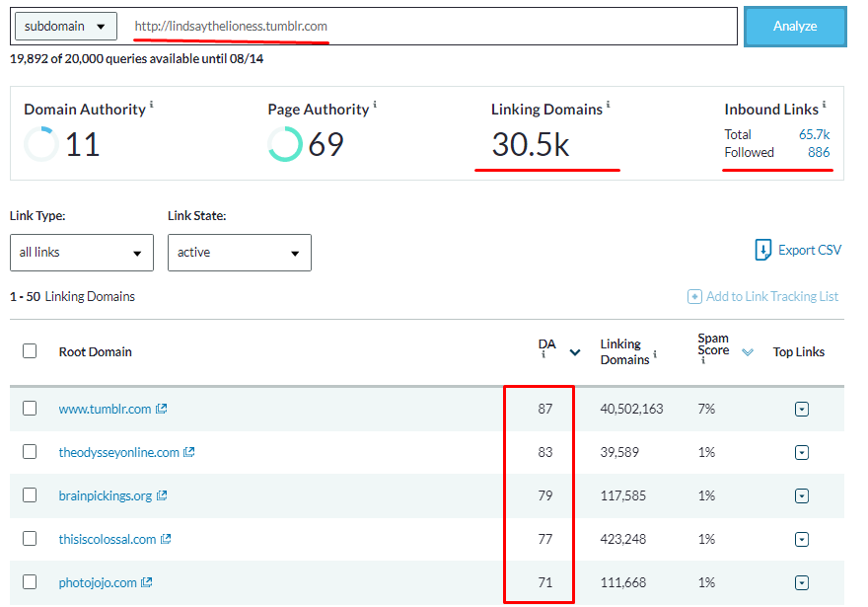Screen dimensions: 868x607
Task: Select the 423,248 linking domains cell
Action: pos(623,539)
